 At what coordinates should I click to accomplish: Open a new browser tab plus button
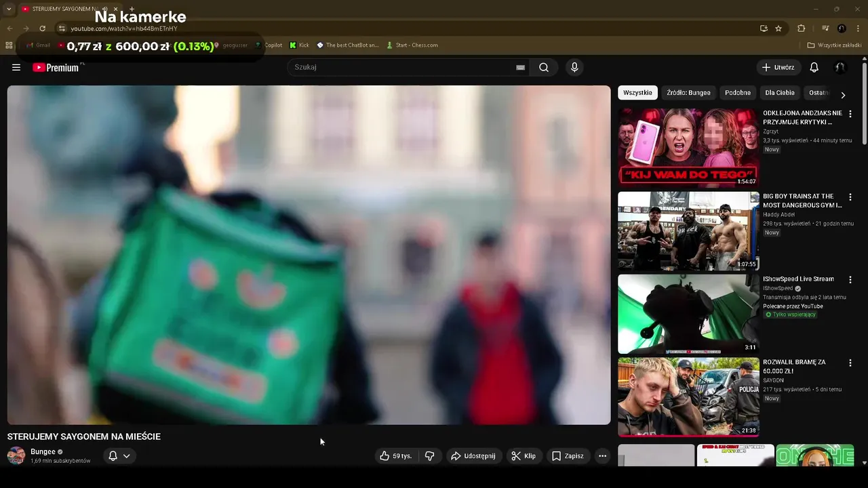coord(132,9)
